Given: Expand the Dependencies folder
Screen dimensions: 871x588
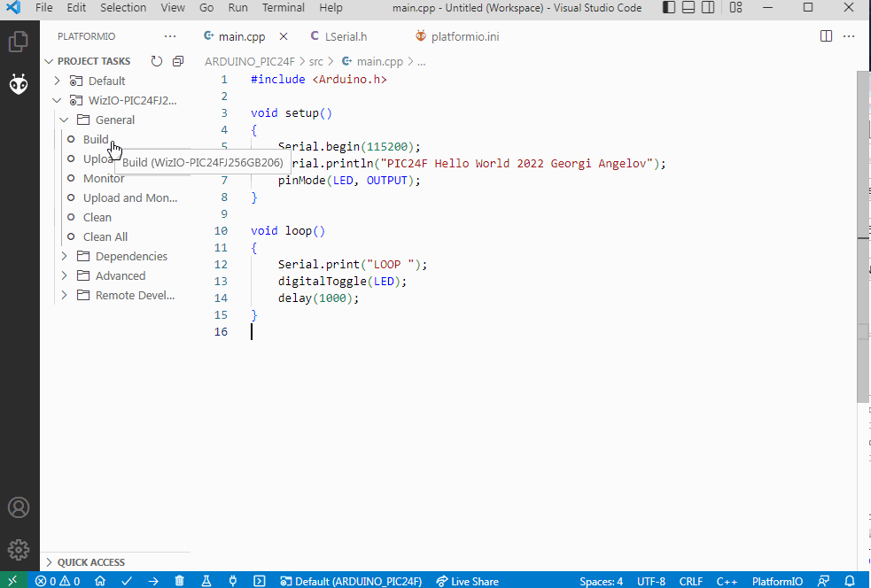Looking at the screenshot, I should pyautogui.click(x=64, y=256).
